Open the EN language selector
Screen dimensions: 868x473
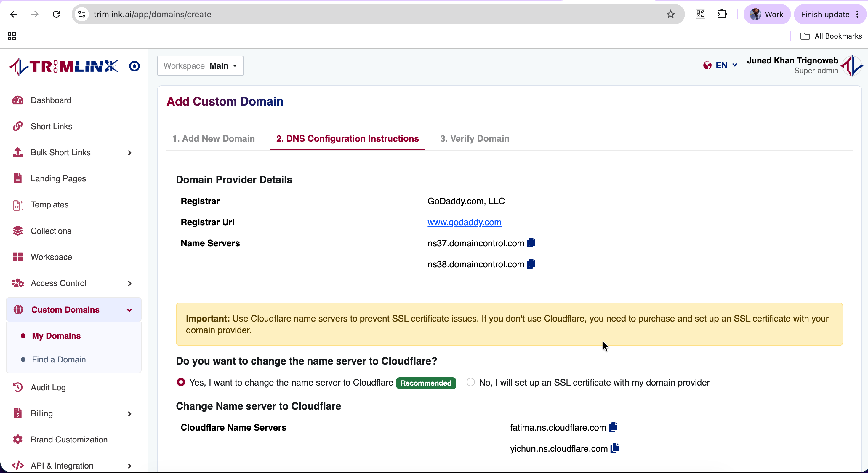[720, 65]
